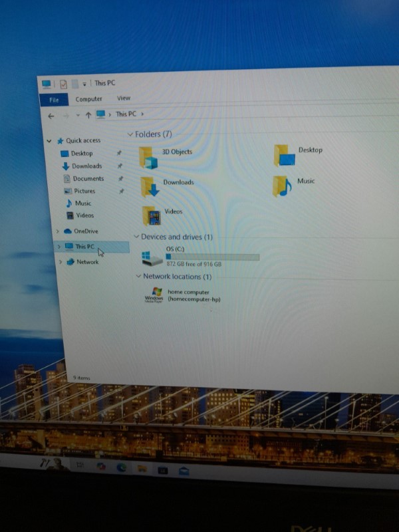Collapse the Devices and drives group
This screenshot has height=532, width=399.
coord(136,237)
